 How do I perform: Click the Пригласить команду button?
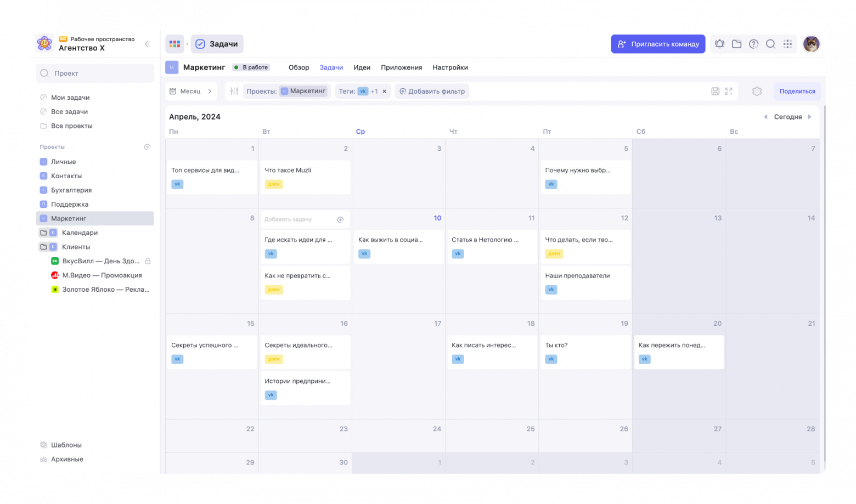[658, 44]
